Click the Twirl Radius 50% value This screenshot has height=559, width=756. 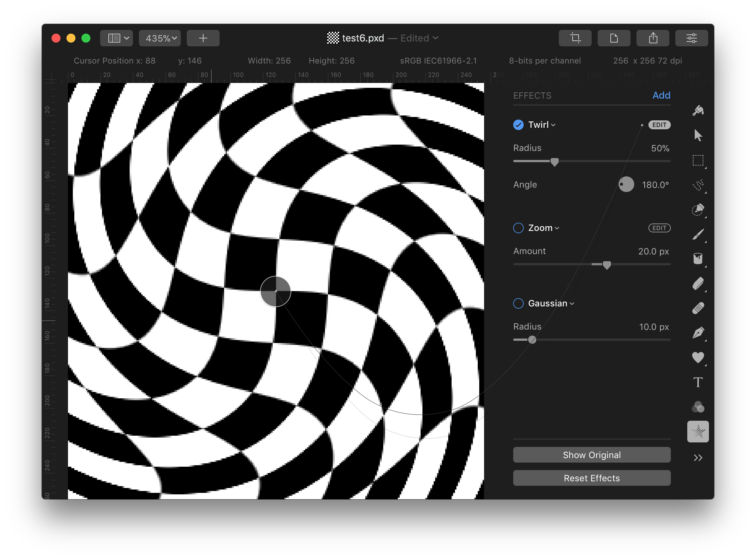coord(660,148)
